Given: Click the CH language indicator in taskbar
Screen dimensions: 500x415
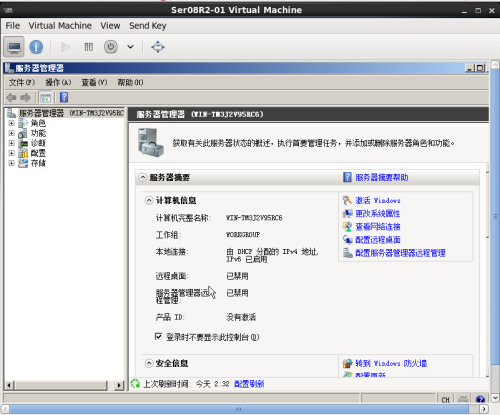Looking at the screenshot, I should [x=445, y=399].
